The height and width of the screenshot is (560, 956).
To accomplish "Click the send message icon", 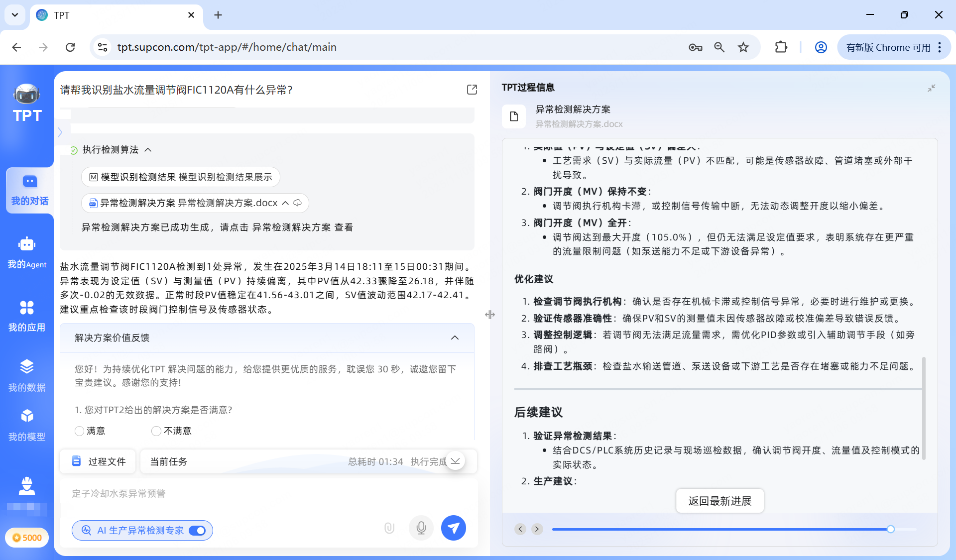I will (x=453, y=528).
